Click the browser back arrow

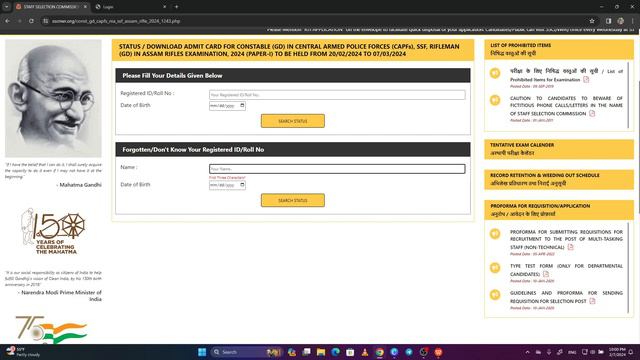click(8, 21)
